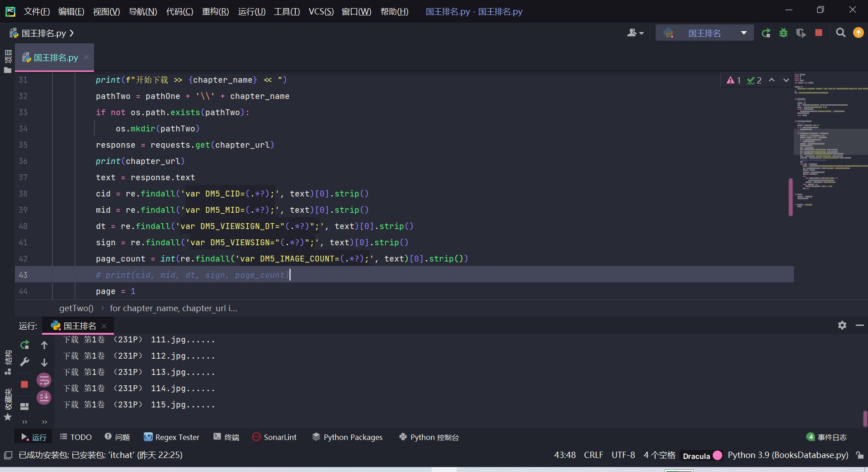Image resolution: width=868 pixels, height=472 pixels.
Task: Open the SonarLint tool window
Action: 274,437
